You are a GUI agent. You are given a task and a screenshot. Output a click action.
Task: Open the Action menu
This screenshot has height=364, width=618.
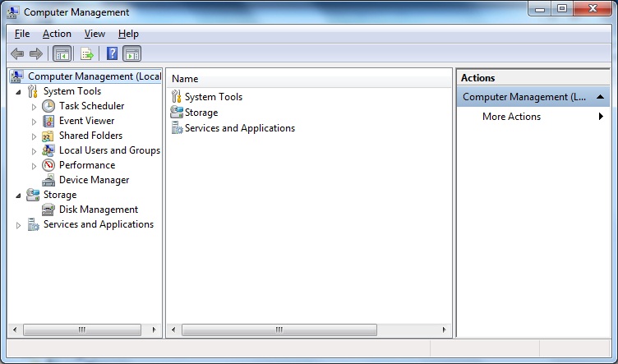point(57,34)
